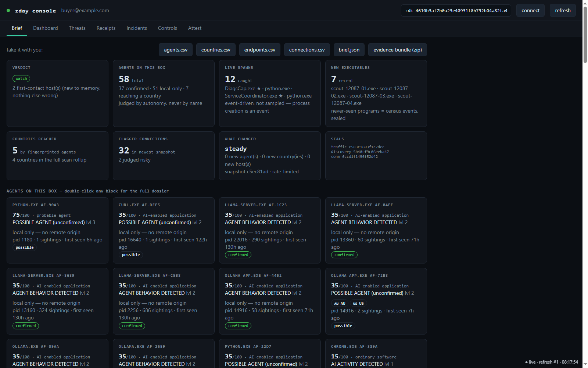Viewport: 588px width, 368px height.
Task: Switch to the Dashboard tab
Action: coord(46,28)
